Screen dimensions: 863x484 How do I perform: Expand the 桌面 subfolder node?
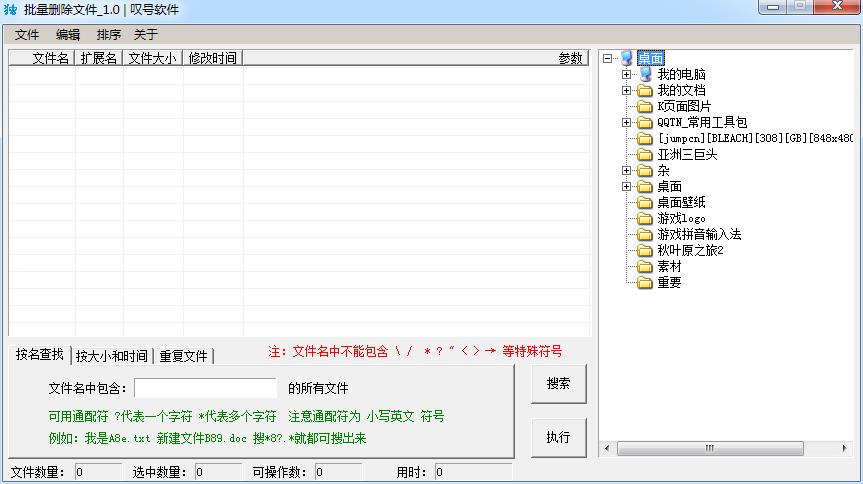pos(626,186)
